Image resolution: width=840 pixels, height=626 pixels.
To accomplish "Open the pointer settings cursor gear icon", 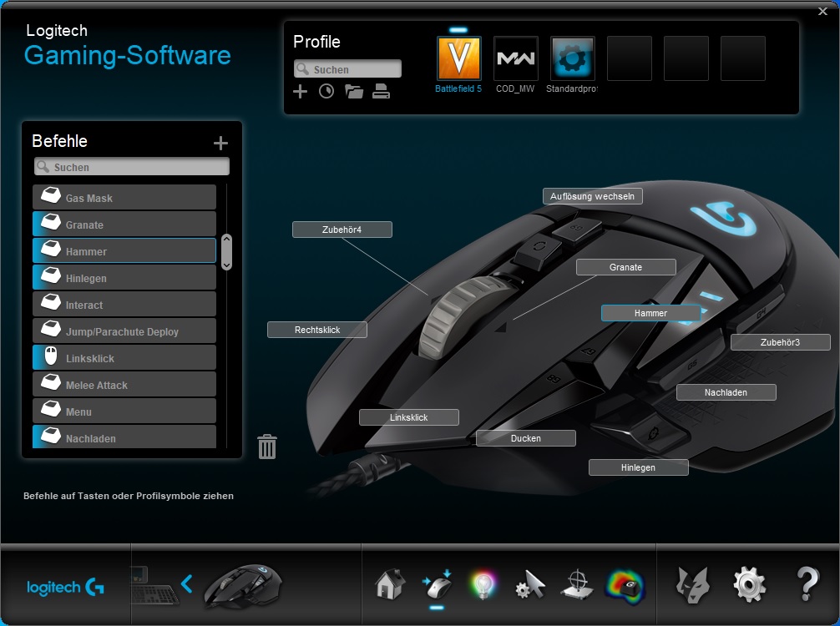I will click(x=530, y=585).
